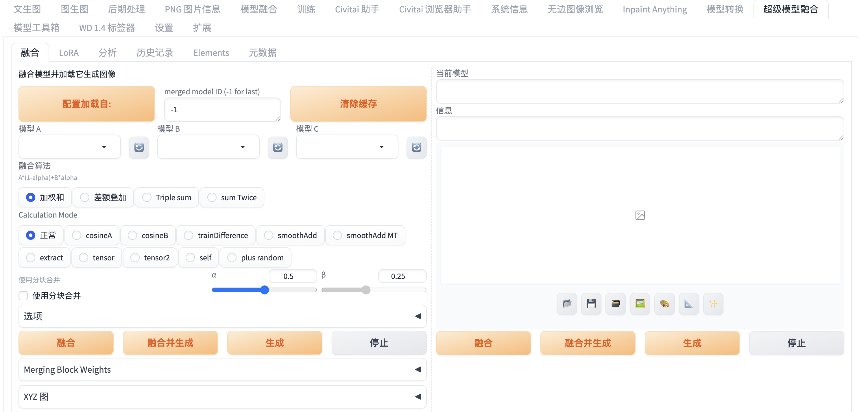Refresh the 模型 C list
This screenshot has width=868, height=412.
tap(416, 147)
